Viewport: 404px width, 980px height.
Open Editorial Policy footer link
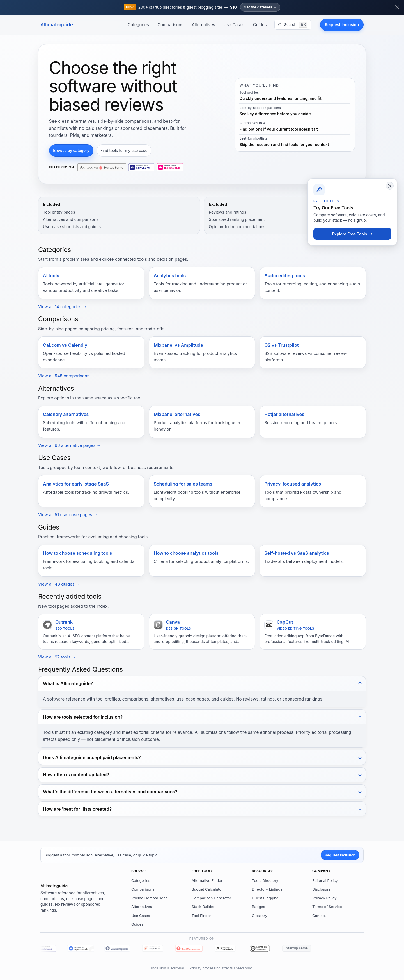[x=325, y=881]
